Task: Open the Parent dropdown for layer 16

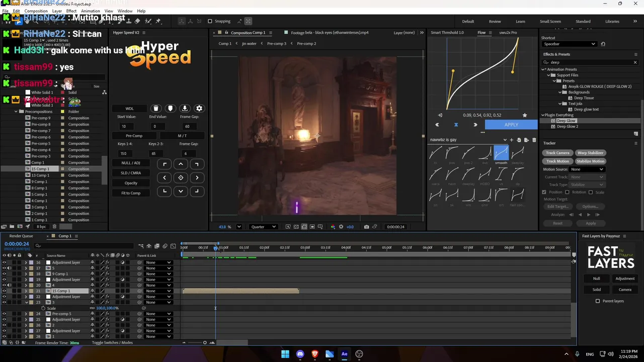Action: (157, 262)
